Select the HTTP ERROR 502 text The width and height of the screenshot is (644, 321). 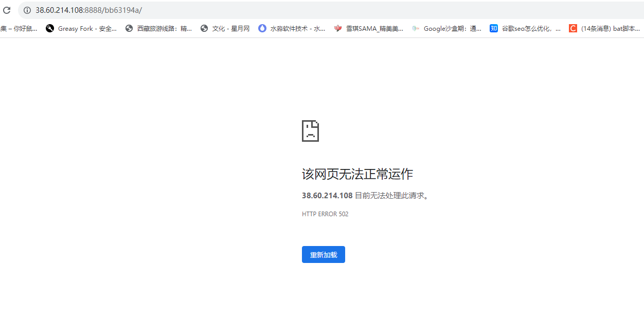point(325,214)
